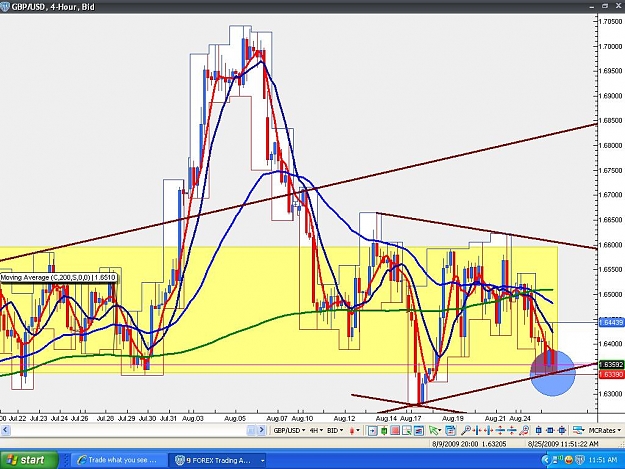
Task: Open the MCRates dropdown
Action: coord(604,430)
